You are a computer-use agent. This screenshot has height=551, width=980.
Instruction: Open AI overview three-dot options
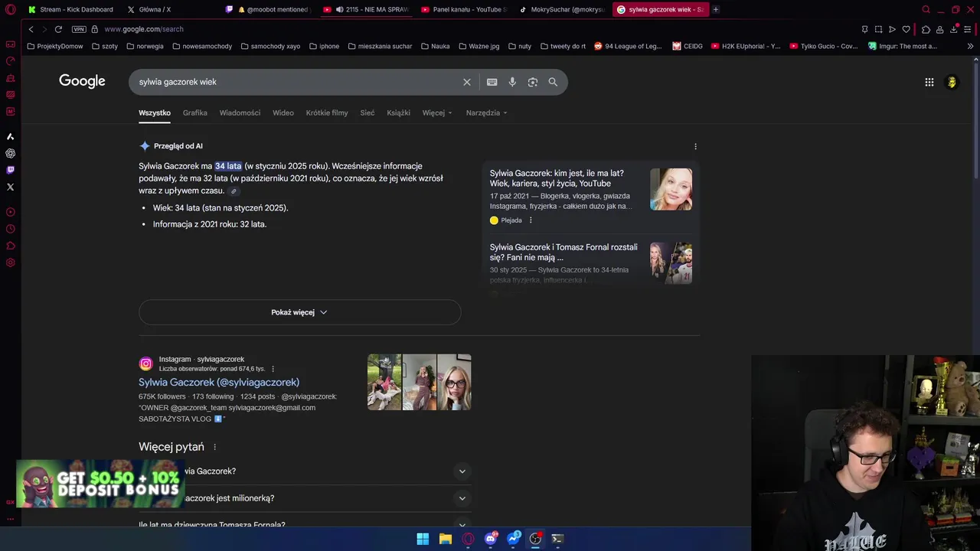[x=695, y=146]
